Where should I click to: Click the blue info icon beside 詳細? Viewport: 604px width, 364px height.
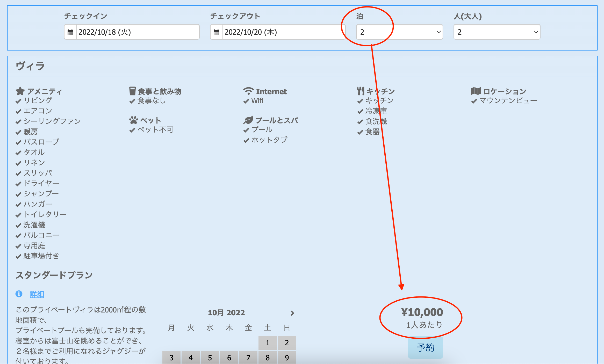coord(19,294)
